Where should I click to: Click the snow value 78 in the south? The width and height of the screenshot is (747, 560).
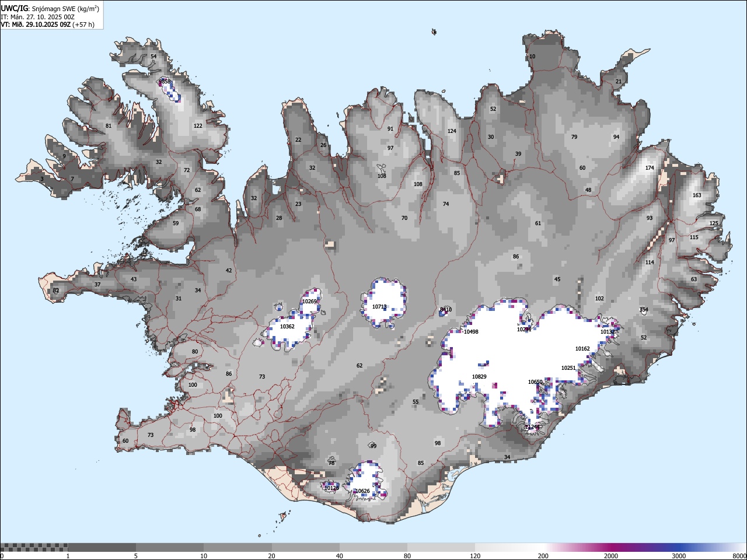pyautogui.click(x=331, y=463)
